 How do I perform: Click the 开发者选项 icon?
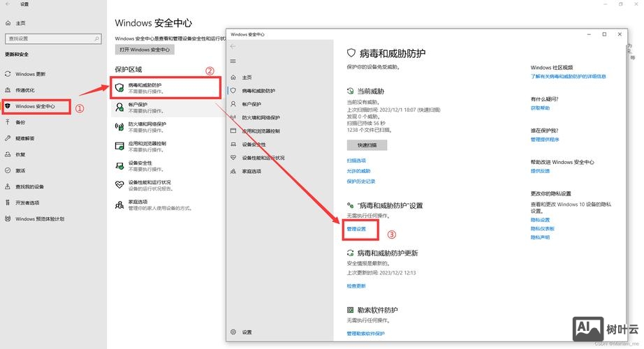tap(8, 202)
